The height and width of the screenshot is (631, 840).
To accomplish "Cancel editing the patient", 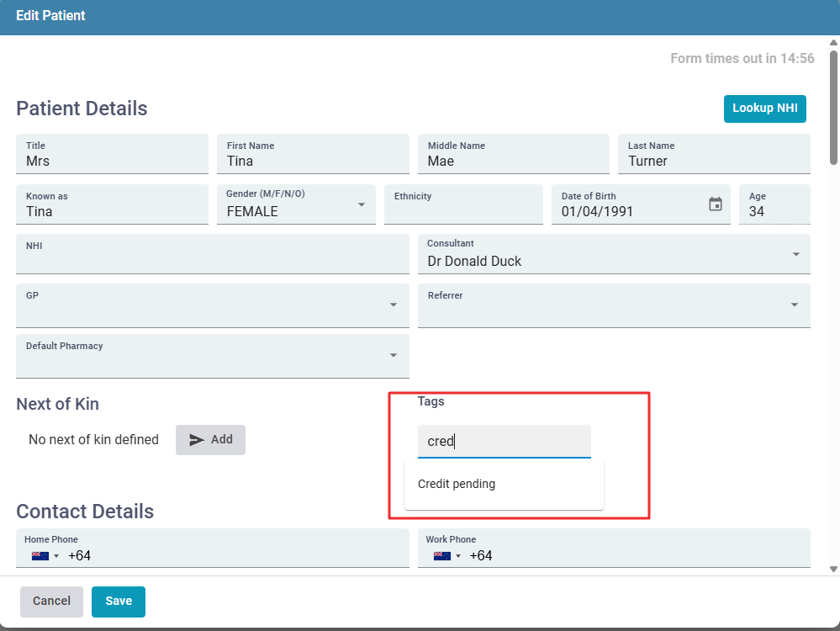I will 51,602.
